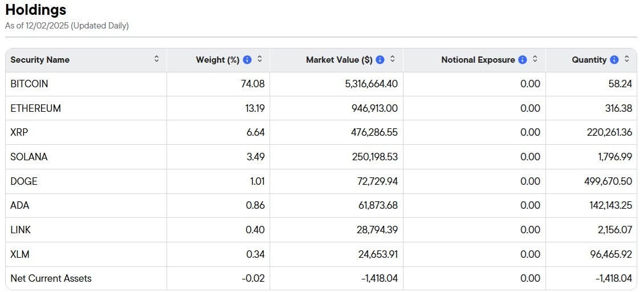Select the Weight (%) header text
Screen dimensions: 644x292
(x=217, y=60)
